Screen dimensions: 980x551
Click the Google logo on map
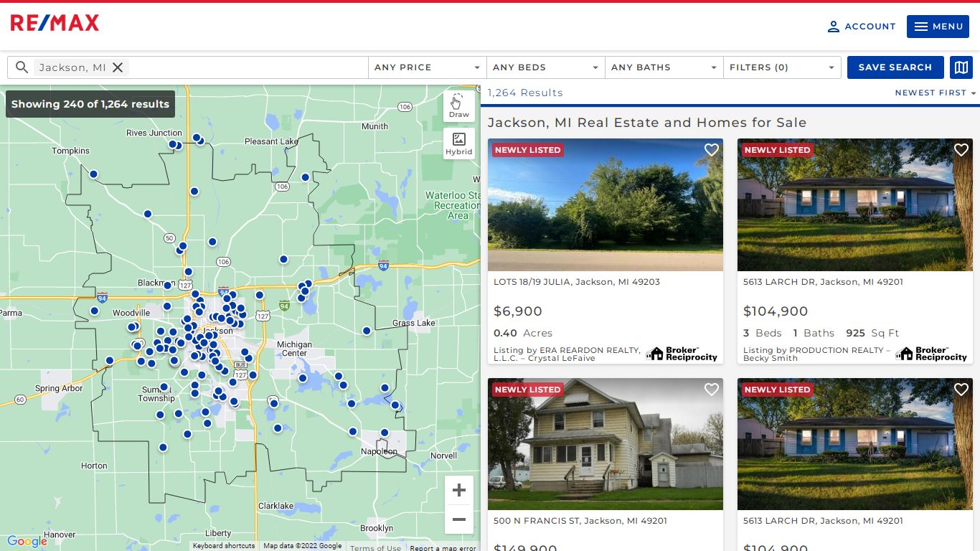point(27,542)
